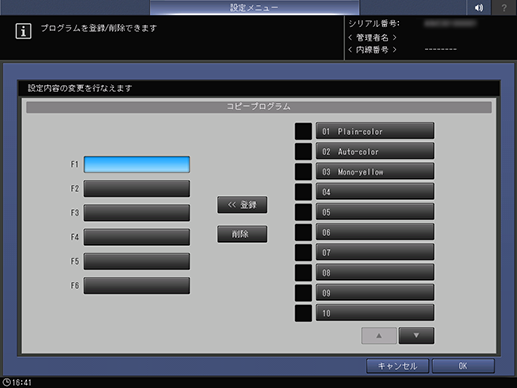Click the information icon beside the message
This screenshot has width=517, height=388.
(x=23, y=31)
